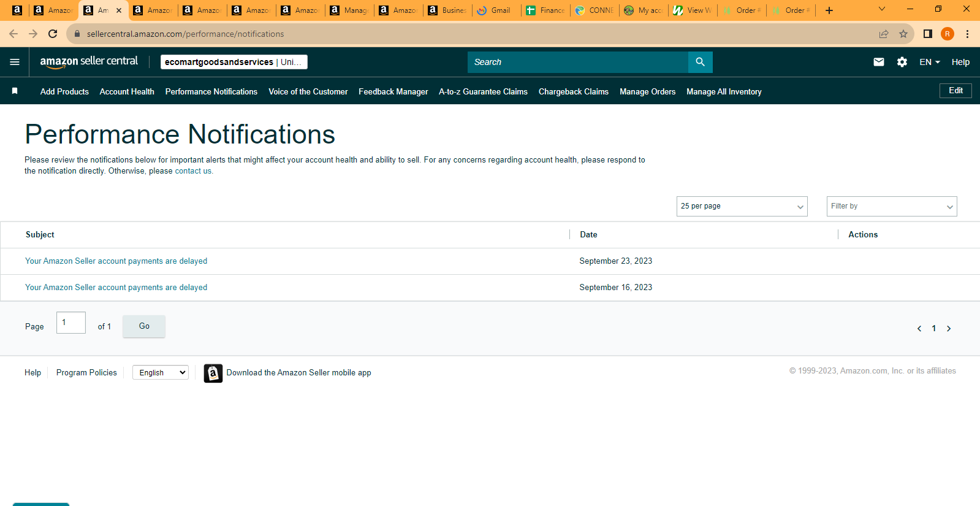Click the date September 16, 2023
980x506 pixels.
point(615,288)
